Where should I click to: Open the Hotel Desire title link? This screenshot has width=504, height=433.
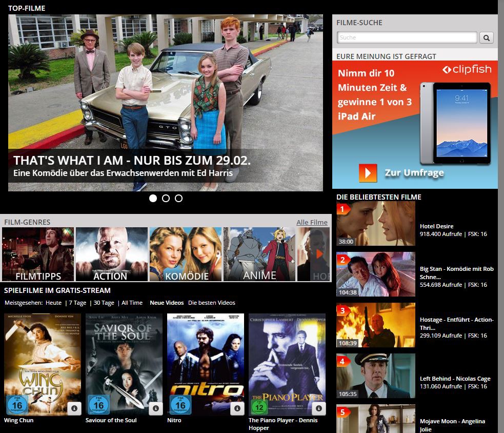click(x=436, y=226)
